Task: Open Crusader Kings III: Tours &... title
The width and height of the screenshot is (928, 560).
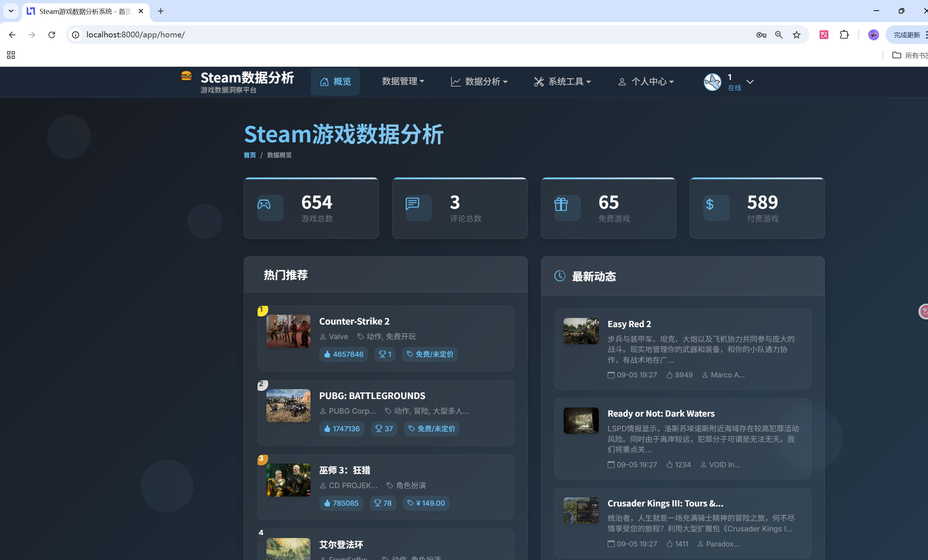Action: tap(666, 504)
